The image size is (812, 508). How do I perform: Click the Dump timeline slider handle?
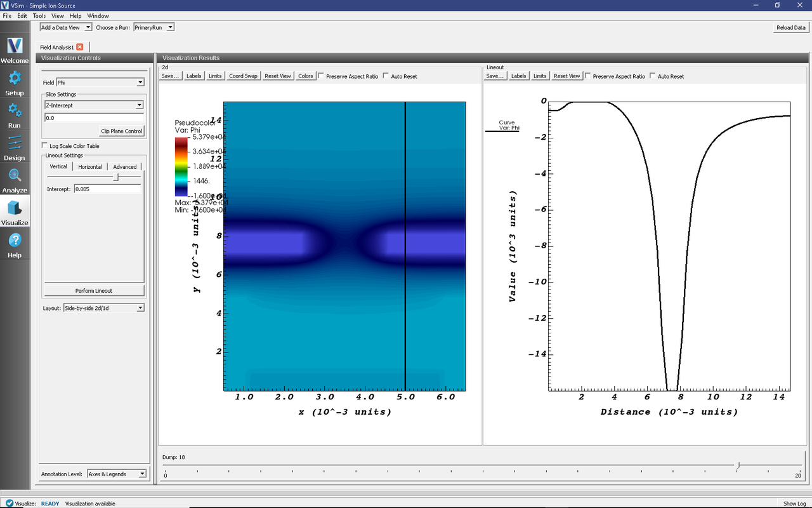[737, 465]
